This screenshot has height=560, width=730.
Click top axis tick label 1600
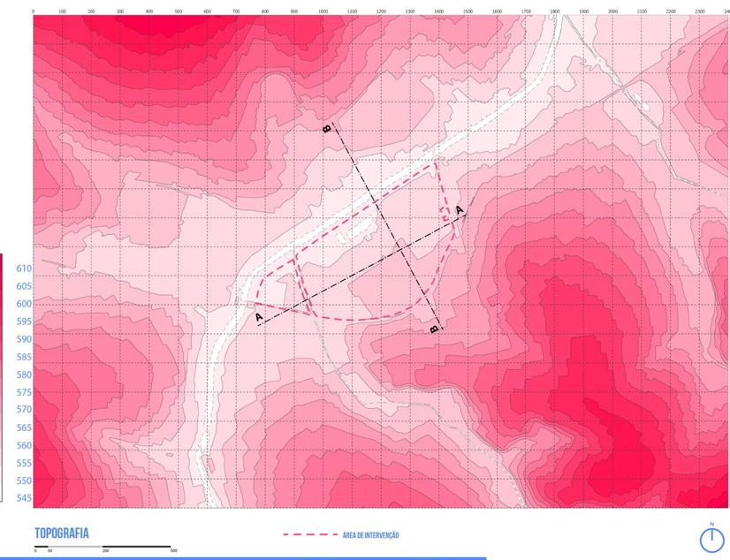(x=497, y=11)
